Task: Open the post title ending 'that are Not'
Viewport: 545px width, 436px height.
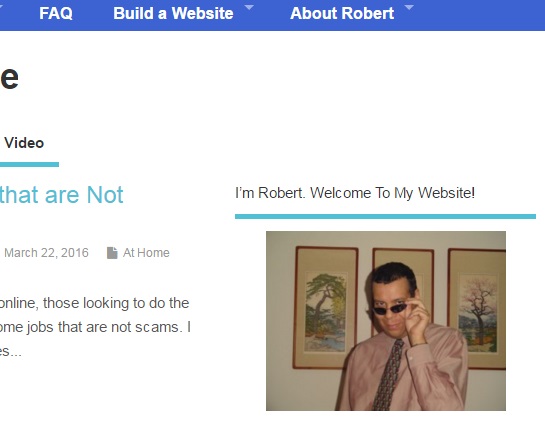Action: [62, 195]
